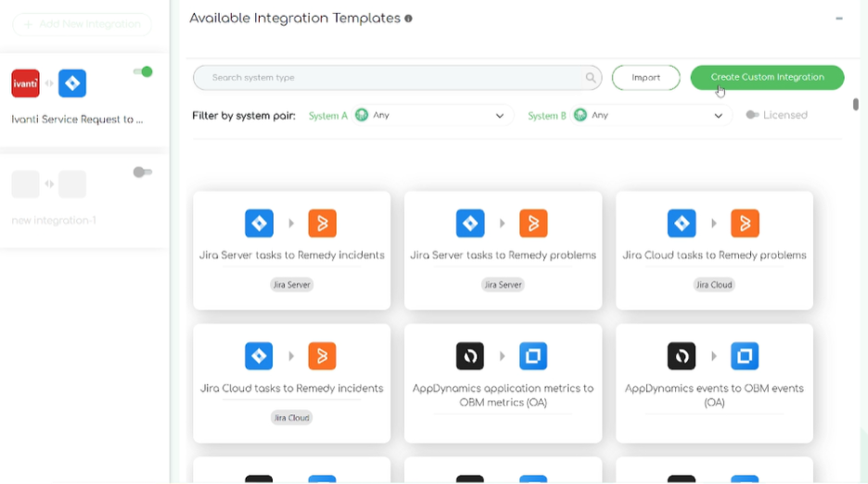This screenshot has height=484, width=868.
Task: Click the Search system type field
Action: 397,78
